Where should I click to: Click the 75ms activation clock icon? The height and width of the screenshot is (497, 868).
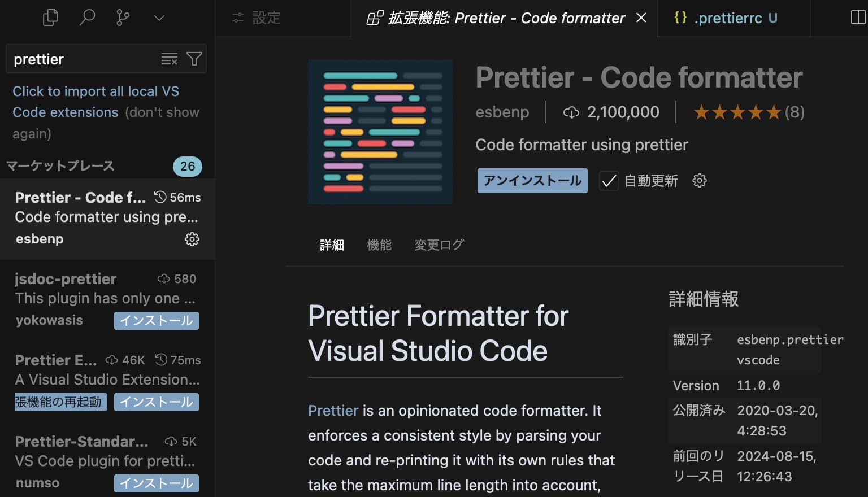161,360
